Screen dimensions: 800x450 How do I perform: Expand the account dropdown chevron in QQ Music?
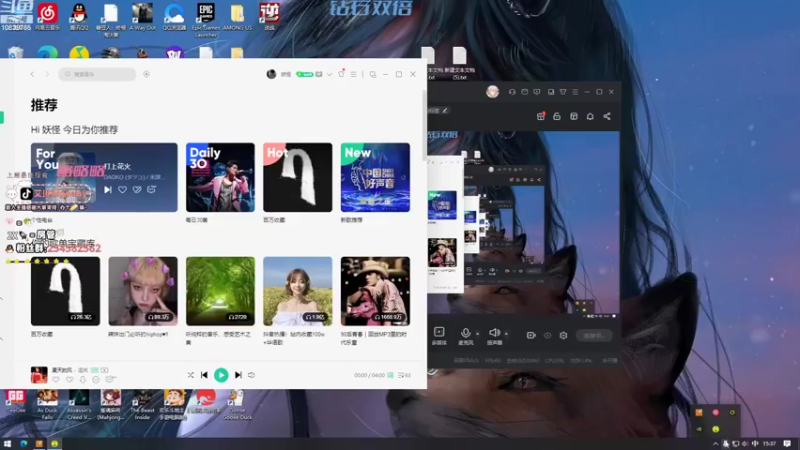coord(330,74)
